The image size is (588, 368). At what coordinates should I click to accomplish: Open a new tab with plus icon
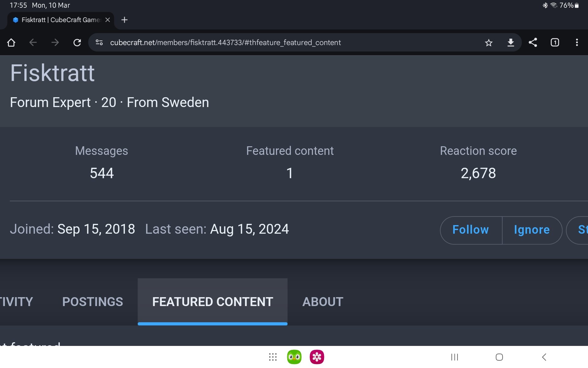click(x=124, y=20)
